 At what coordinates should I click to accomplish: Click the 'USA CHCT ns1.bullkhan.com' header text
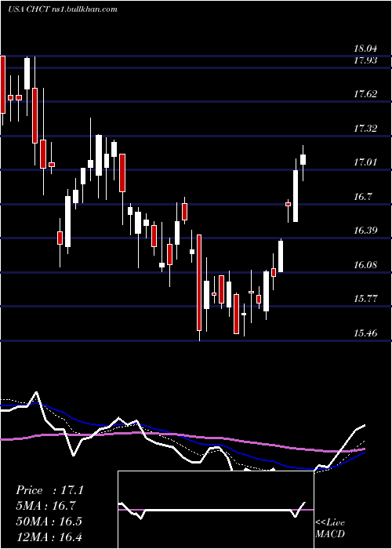(62, 9)
